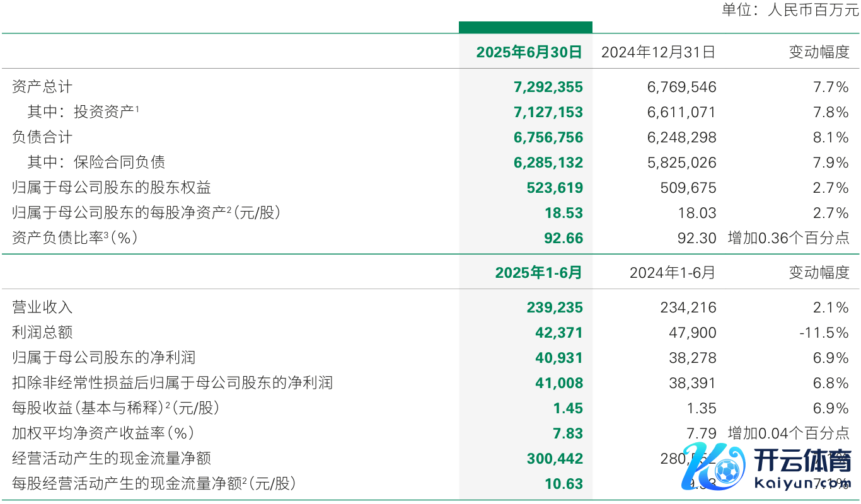Click the 2025年1-6月 column header
861x504 pixels.
[x=538, y=273]
